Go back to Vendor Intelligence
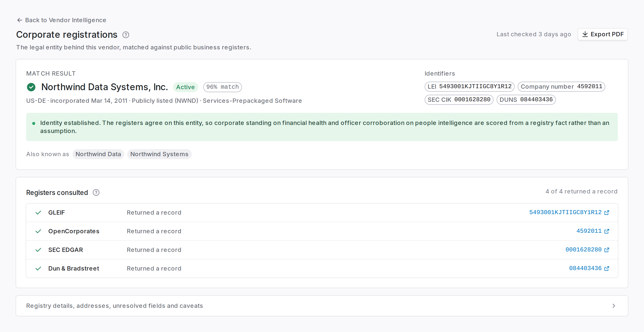Image resolution: width=644 pixels, height=332 pixels. pyautogui.click(x=61, y=20)
